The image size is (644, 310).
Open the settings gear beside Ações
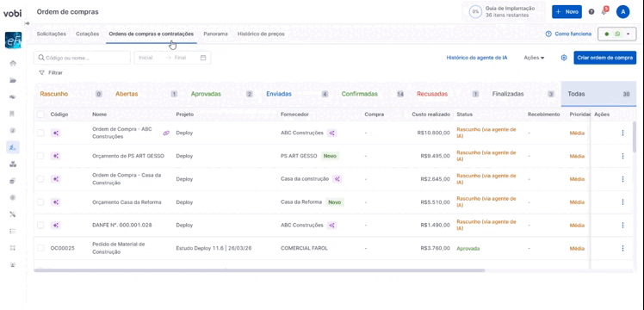click(564, 58)
